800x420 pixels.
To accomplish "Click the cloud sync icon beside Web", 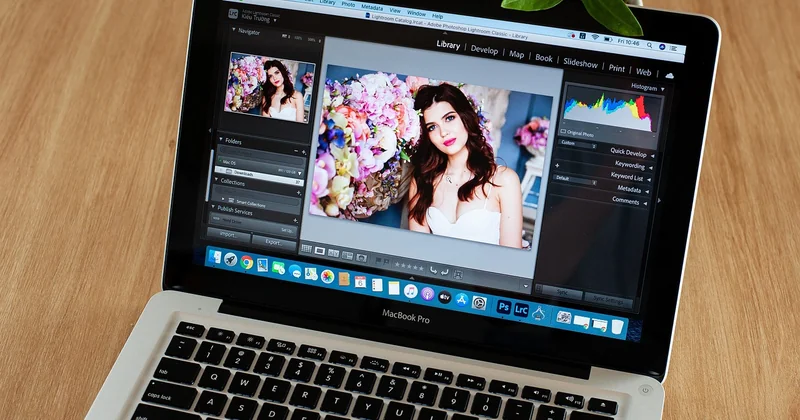I will tap(669, 76).
